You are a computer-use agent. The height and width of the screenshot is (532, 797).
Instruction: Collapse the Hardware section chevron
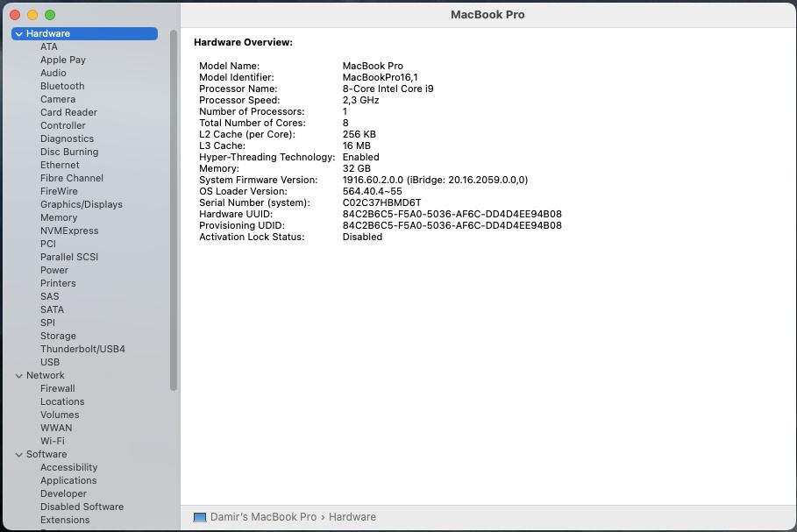[18, 34]
